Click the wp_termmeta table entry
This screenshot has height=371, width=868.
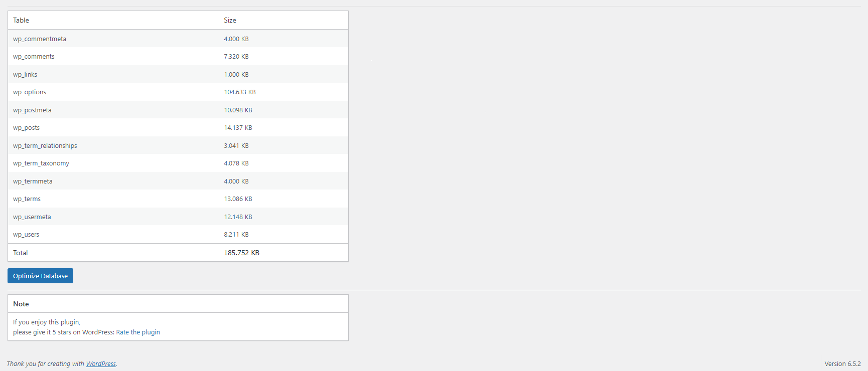(x=33, y=181)
